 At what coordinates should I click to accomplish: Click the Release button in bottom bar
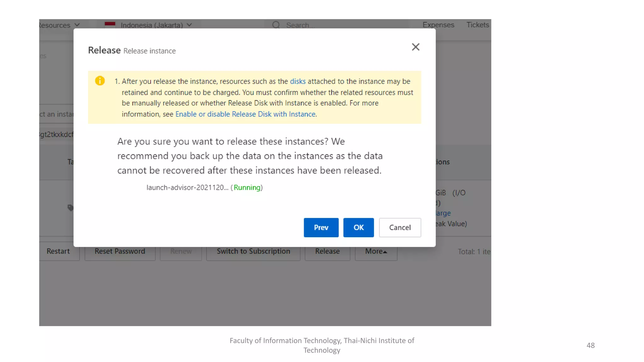point(327,252)
